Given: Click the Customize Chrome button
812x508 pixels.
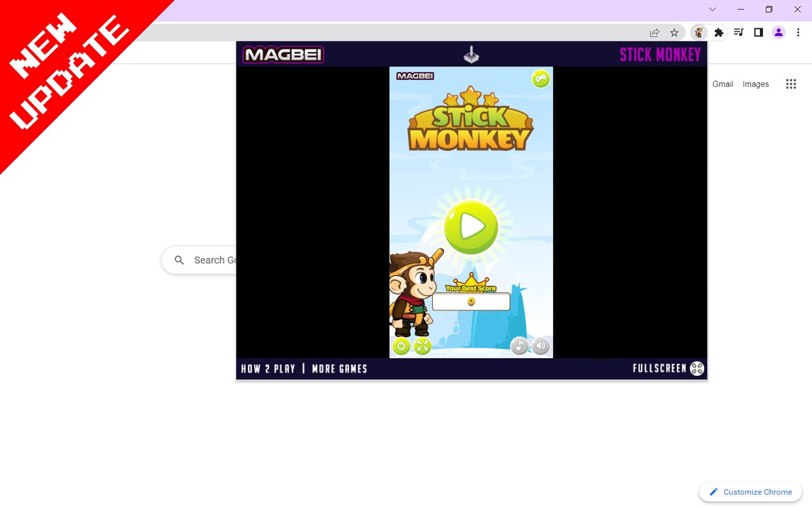Looking at the screenshot, I should point(750,492).
